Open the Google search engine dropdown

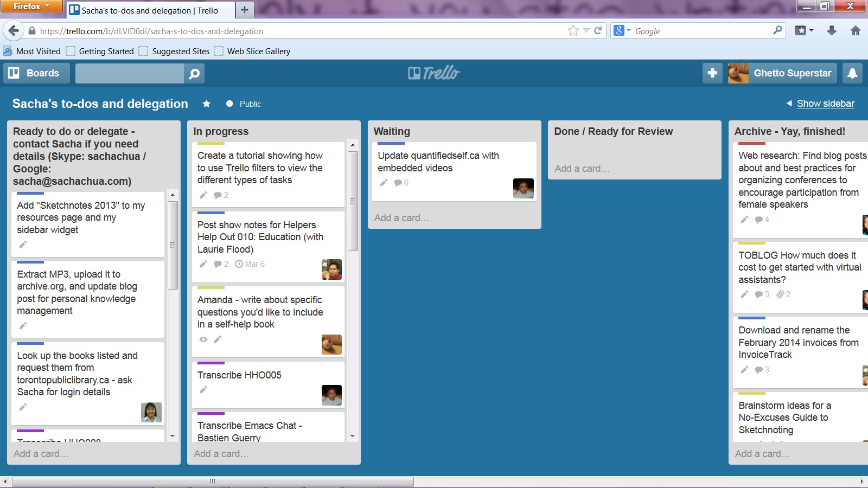pyautogui.click(x=622, y=31)
